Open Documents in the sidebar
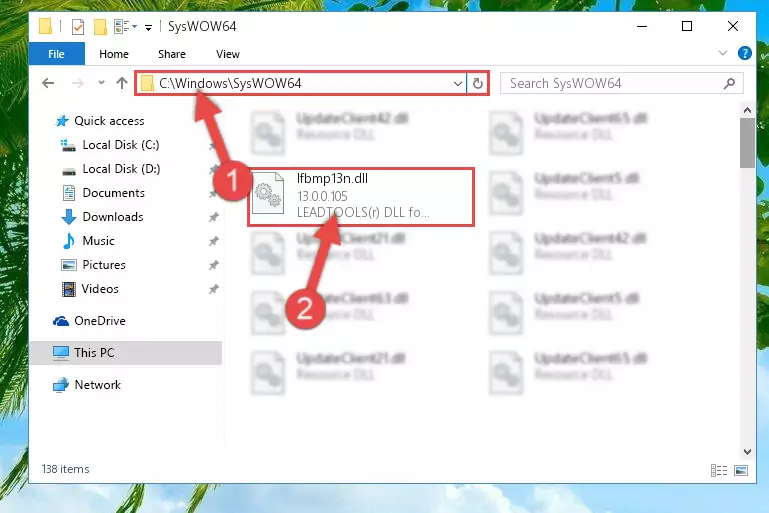The image size is (769, 513). coord(113,193)
